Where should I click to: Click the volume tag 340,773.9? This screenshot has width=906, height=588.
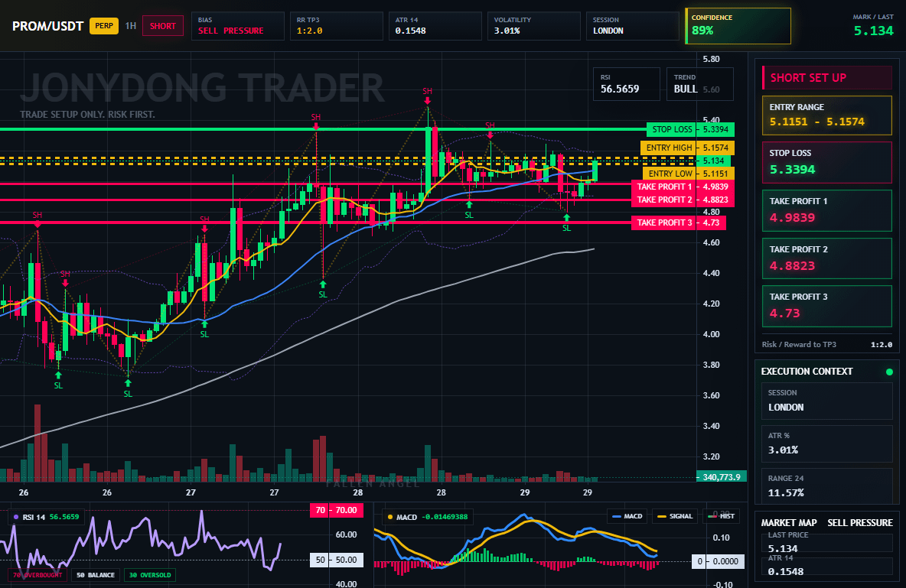tap(722, 477)
